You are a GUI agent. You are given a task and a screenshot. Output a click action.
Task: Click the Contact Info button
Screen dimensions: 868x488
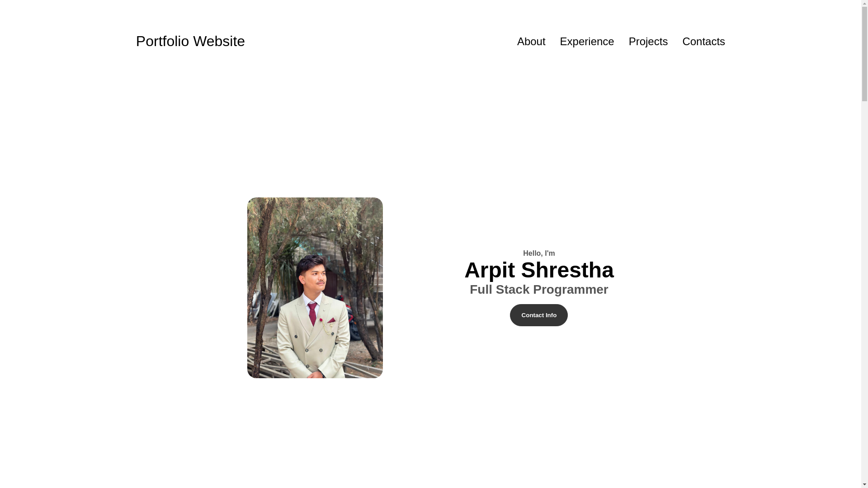[x=538, y=315]
